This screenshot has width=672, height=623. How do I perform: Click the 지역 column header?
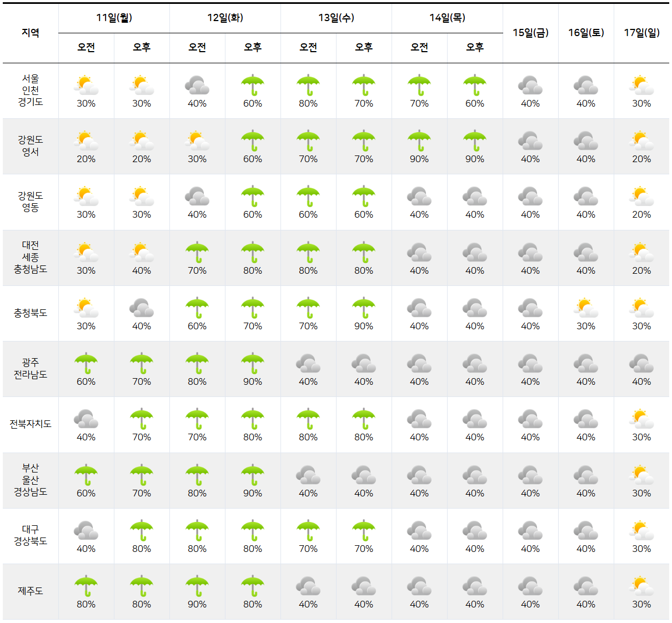(31, 33)
